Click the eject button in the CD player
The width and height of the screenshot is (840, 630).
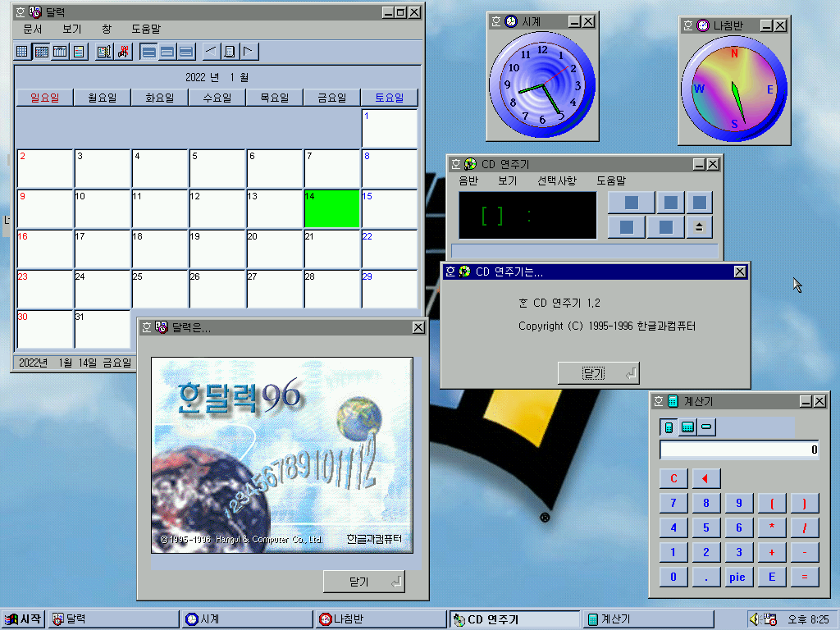pyautogui.click(x=699, y=227)
